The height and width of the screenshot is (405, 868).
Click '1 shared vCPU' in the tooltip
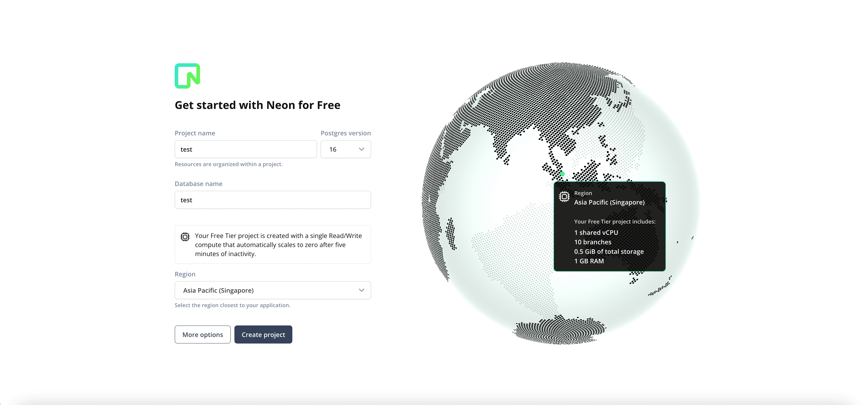596,233
